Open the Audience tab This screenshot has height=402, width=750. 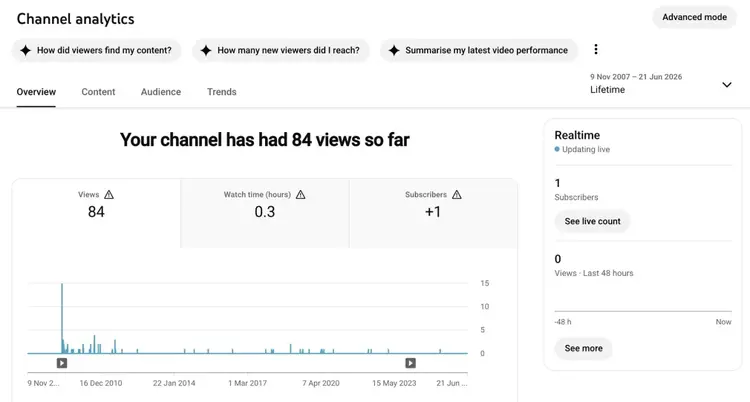click(161, 92)
